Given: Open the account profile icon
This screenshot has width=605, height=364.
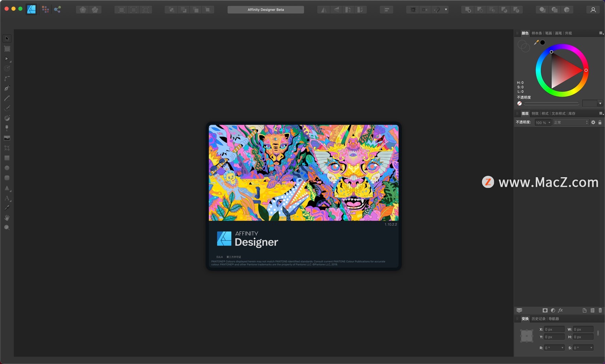Looking at the screenshot, I should (593, 10).
